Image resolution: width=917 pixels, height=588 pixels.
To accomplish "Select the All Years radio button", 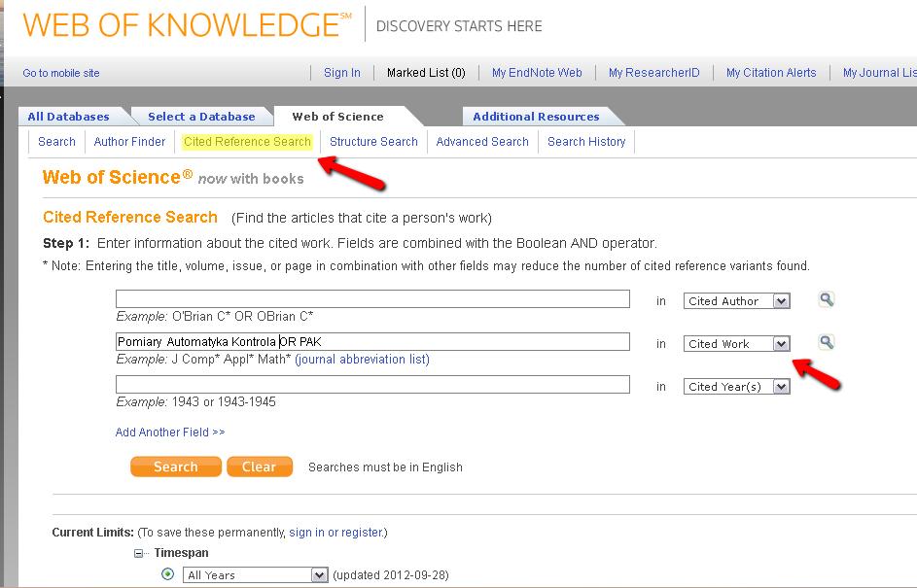I will 168,574.
